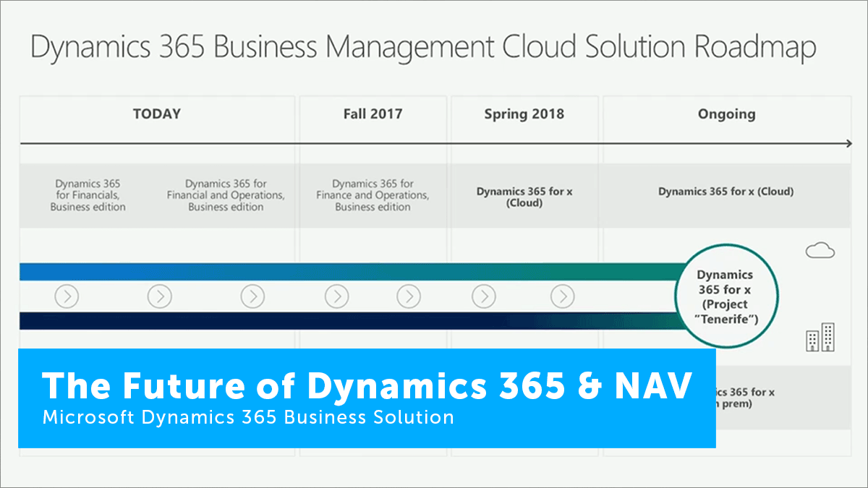Viewport: 868px width, 488px height.
Task: Click 'Dynamics 365 for x (Cloud)' under Spring 2018
Action: (524, 197)
